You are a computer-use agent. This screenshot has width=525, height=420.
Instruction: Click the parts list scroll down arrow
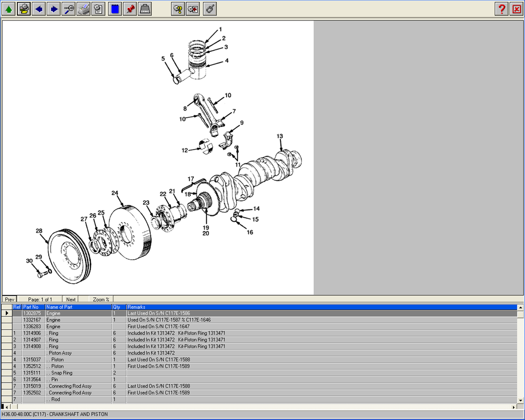pos(520,400)
